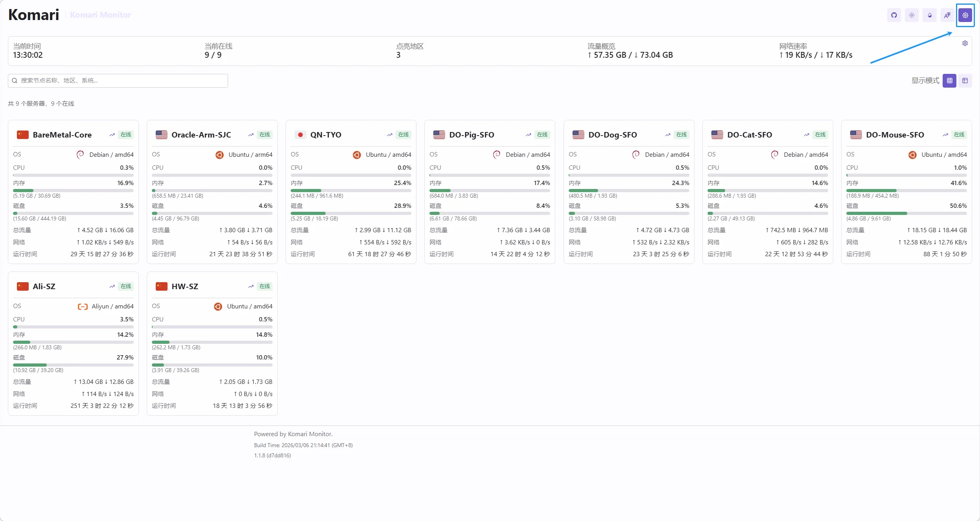The width and height of the screenshot is (980, 521).
Task: Toggle light/dark theme sun icon
Action: pyautogui.click(x=912, y=15)
